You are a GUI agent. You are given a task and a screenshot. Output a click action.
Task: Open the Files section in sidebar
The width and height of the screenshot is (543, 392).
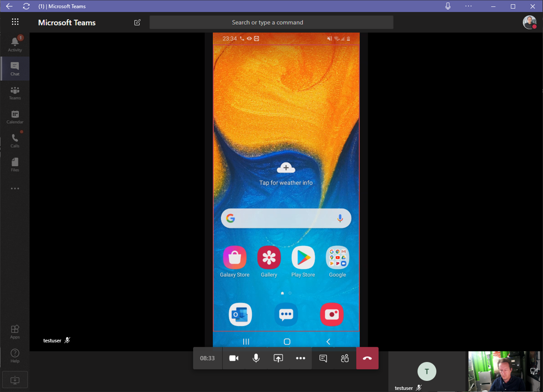15,164
